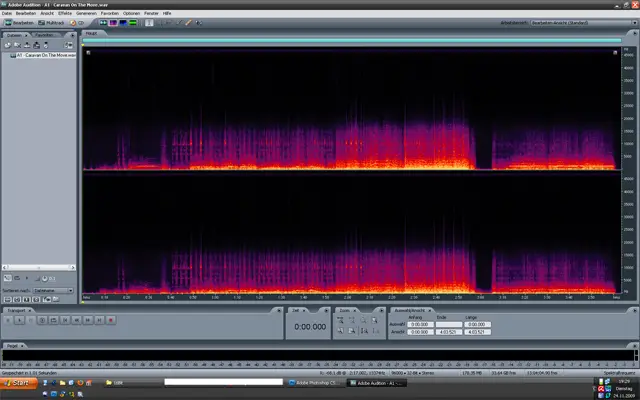The width and height of the screenshot is (640, 400).
Task: Click the Dateien panel scroll-left arrow
Action: click(x=4, y=267)
